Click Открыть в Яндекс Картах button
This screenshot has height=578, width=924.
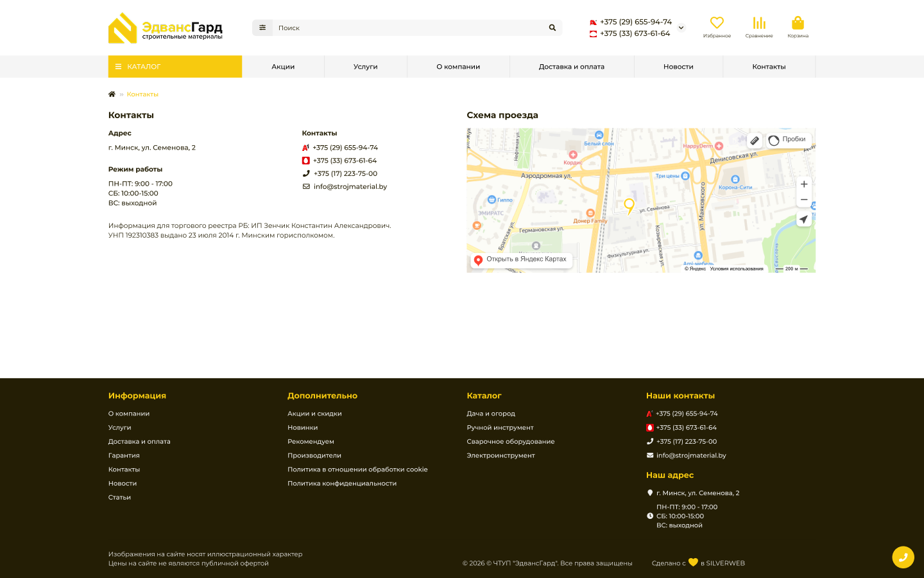tap(522, 259)
